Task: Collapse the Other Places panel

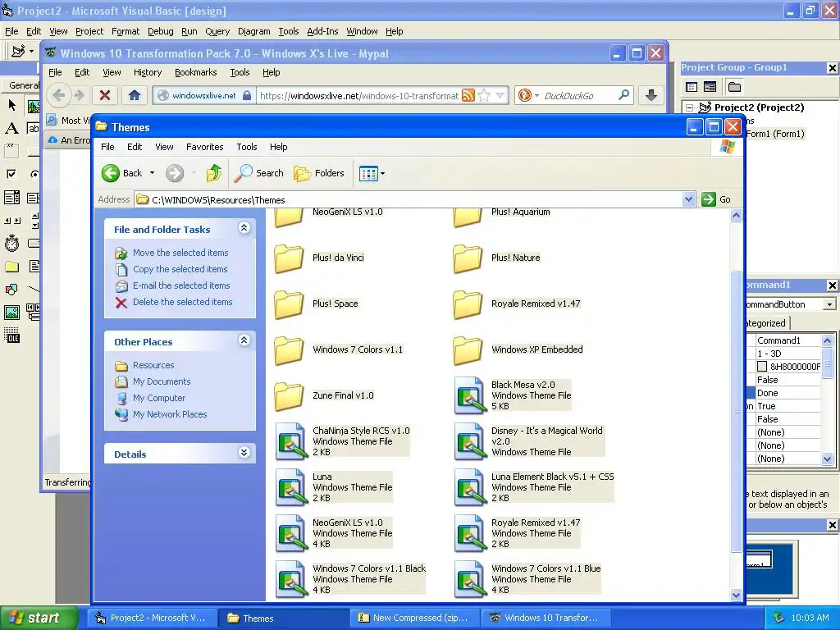Action: [x=244, y=340]
